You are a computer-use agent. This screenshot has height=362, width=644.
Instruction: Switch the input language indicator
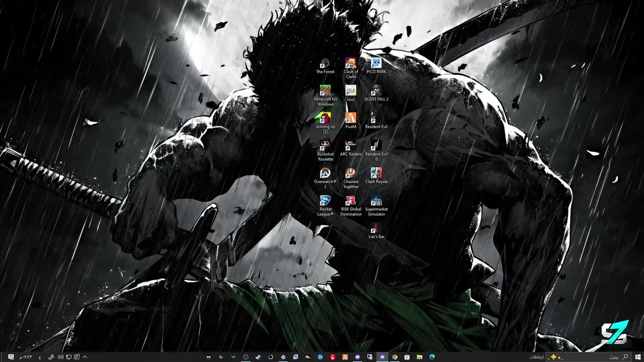pyautogui.click(x=40, y=357)
